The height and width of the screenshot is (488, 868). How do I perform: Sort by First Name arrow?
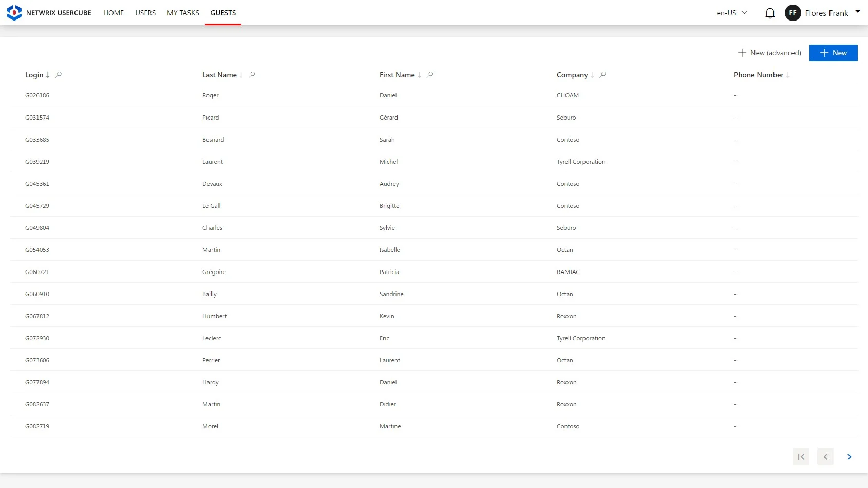pyautogui.click(x=420, y=75)
